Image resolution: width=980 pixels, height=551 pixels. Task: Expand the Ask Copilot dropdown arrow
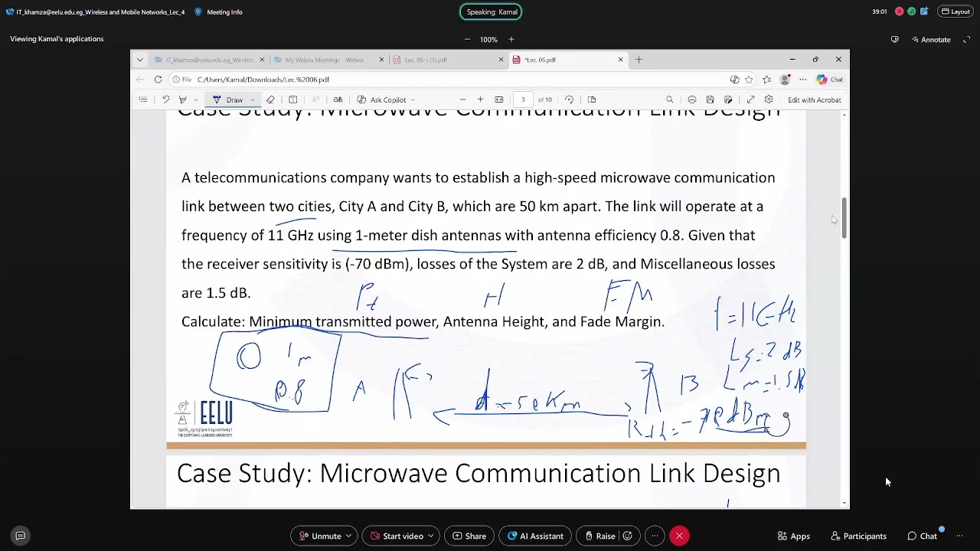pos(413,99)
